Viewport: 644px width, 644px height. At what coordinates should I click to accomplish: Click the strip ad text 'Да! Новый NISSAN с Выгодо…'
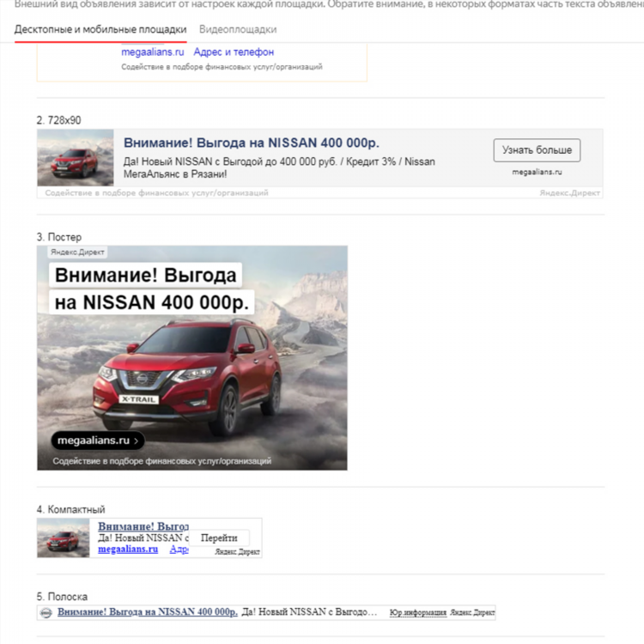(x=309, y=612)
